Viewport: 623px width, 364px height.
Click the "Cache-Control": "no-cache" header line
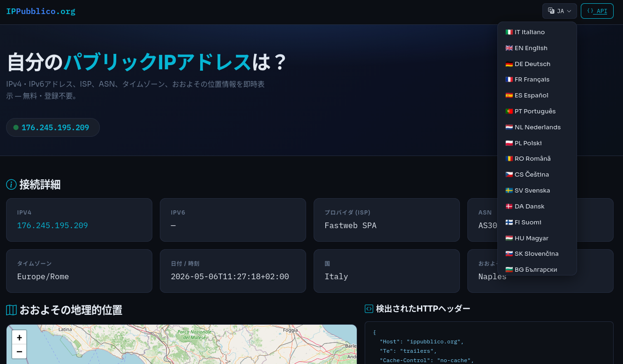(x=427, y=360)
